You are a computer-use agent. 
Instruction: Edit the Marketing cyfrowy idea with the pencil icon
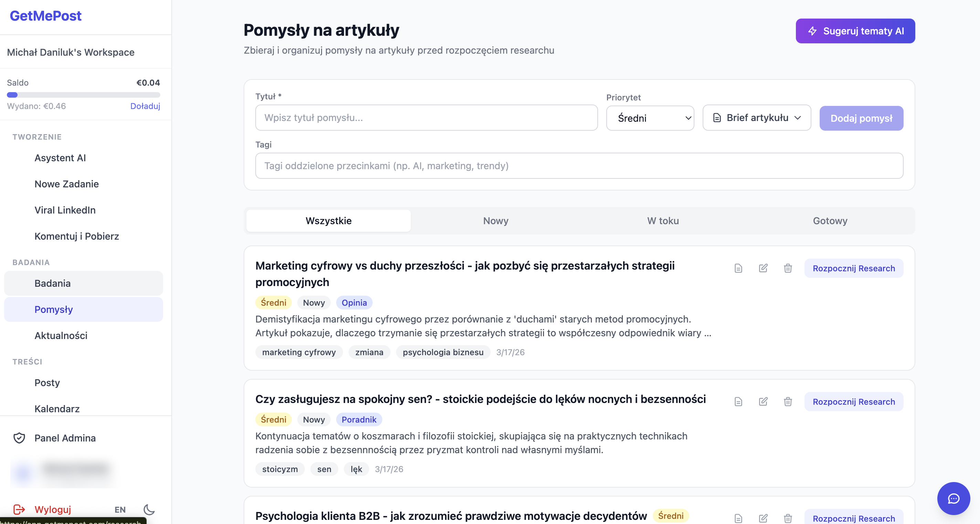(763, 268)
